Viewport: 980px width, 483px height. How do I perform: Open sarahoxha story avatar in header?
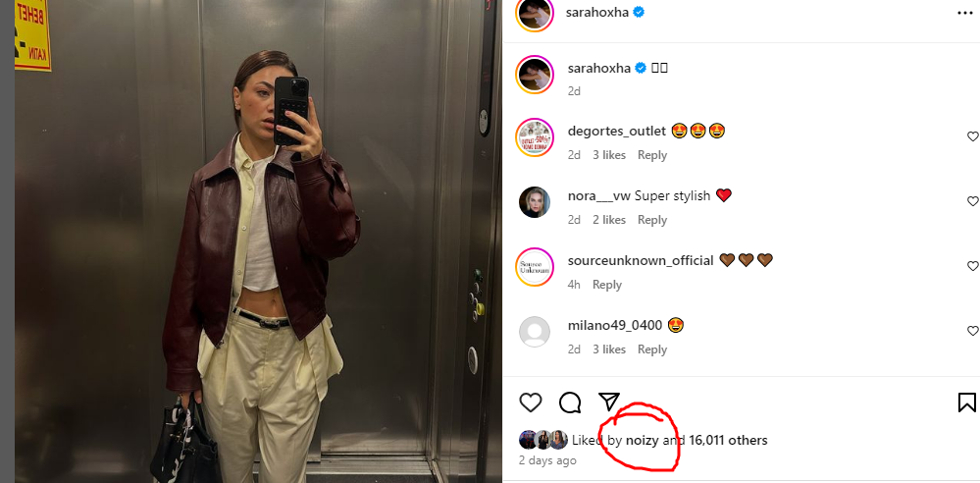535,14
